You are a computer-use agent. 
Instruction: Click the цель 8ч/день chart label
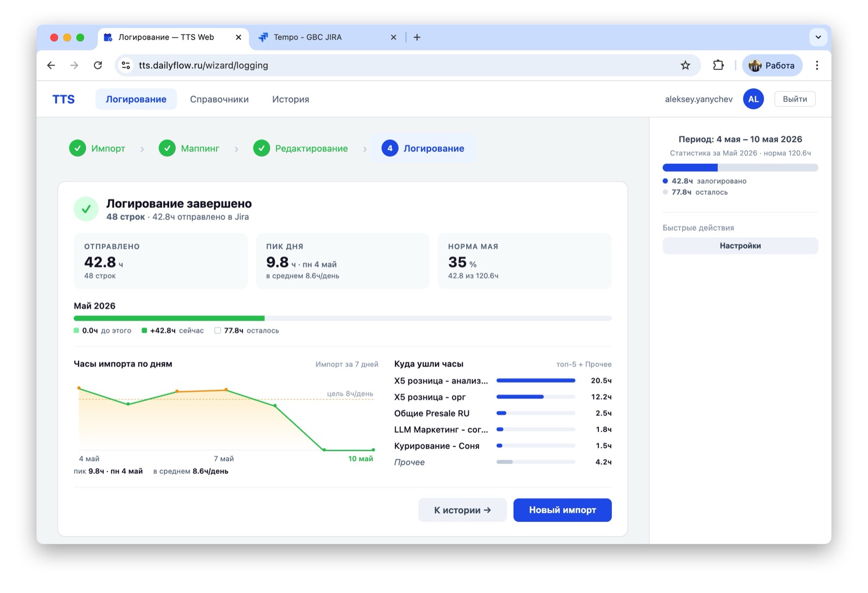tap(350, 393)
